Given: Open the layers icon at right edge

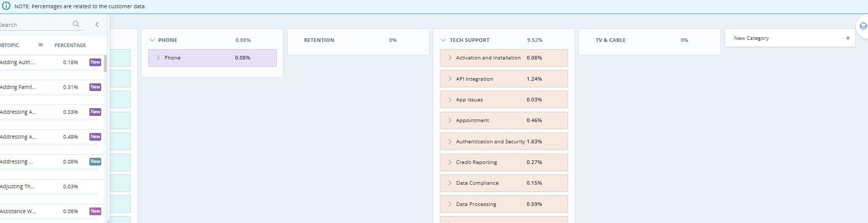Looking at the screenshot, I should coord(863,26).
